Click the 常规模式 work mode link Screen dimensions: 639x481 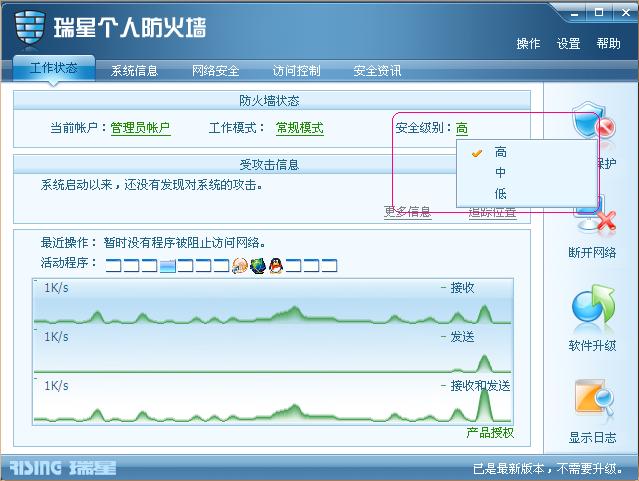click(x=300, y=128)
